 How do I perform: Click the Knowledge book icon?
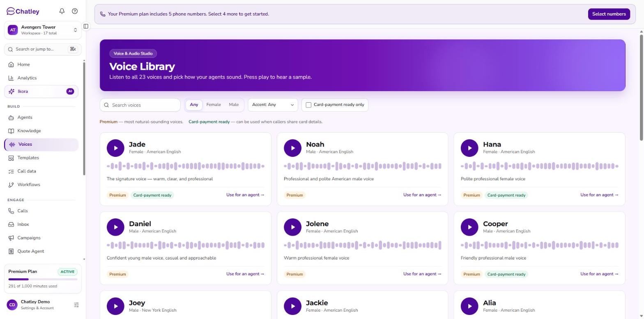pos(11,131)
